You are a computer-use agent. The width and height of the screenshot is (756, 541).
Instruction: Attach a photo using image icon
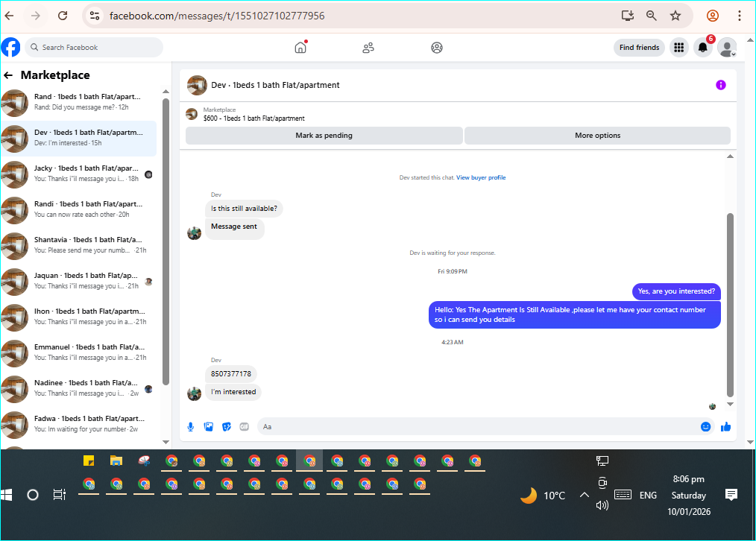click(208, 427)
